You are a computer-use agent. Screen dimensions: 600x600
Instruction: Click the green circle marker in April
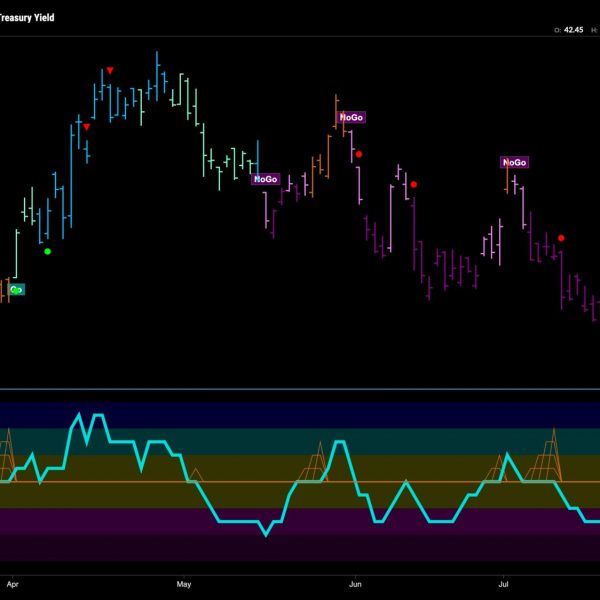[47, 251]
